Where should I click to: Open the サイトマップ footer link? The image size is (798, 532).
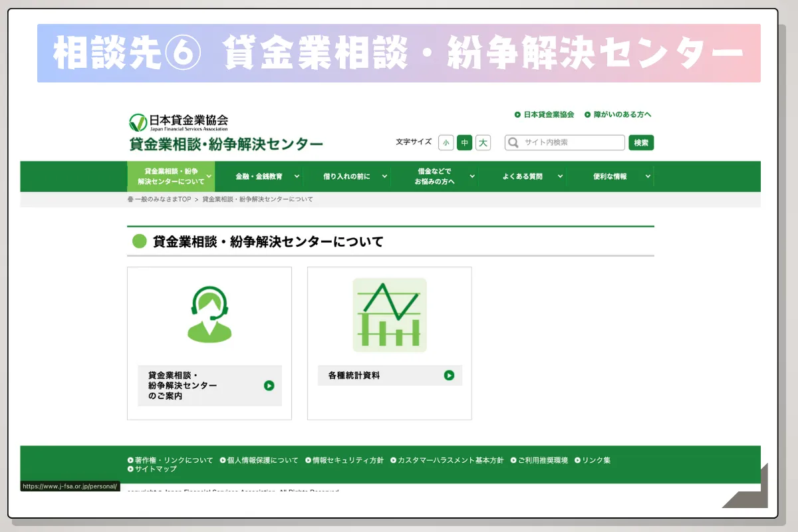coord(154,468)
